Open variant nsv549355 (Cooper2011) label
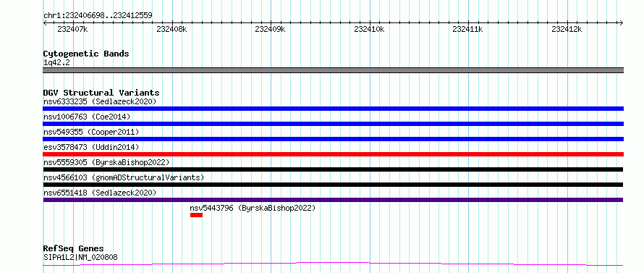Viewport: 644px width, 273px height. pos(91,132)
